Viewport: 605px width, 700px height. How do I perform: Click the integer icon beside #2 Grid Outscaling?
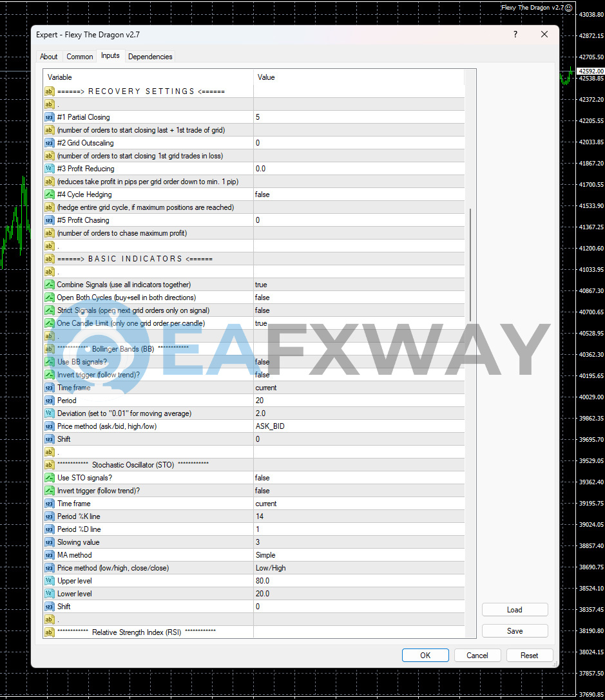[x=49, y=144]
